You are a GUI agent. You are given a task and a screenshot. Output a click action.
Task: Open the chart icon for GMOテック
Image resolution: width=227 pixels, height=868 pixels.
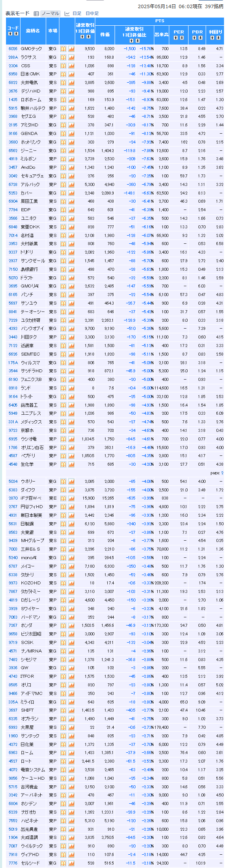(71, 49)
